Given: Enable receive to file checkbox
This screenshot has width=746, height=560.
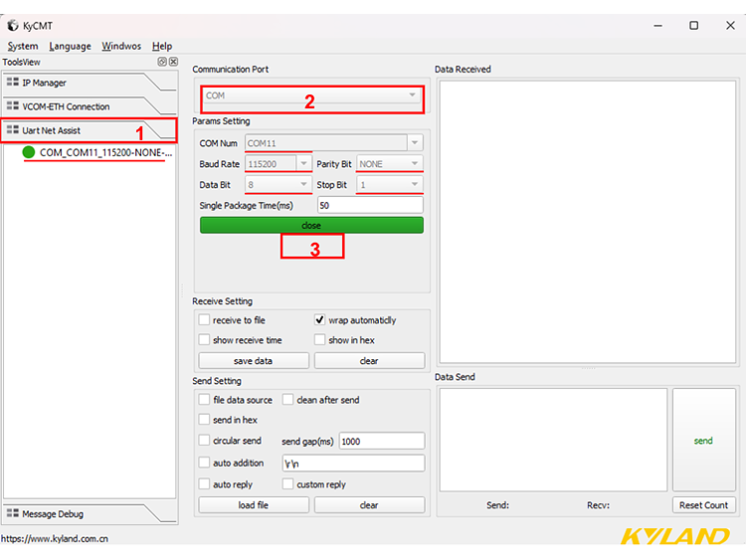Looking at the screenshot, I should tap(204, 319).
